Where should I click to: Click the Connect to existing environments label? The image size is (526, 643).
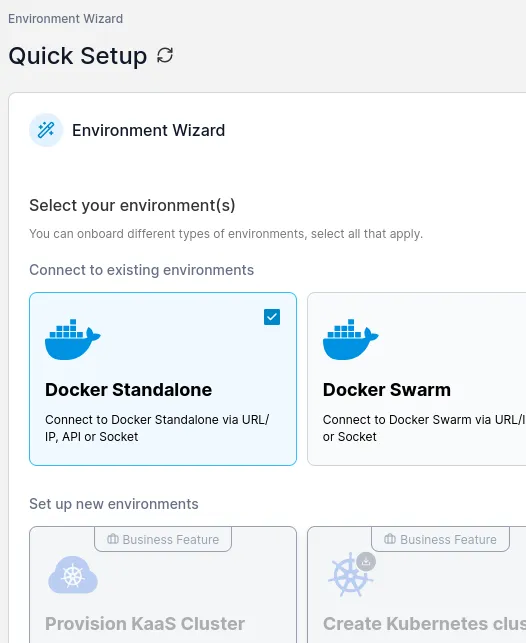coord(141,270)
